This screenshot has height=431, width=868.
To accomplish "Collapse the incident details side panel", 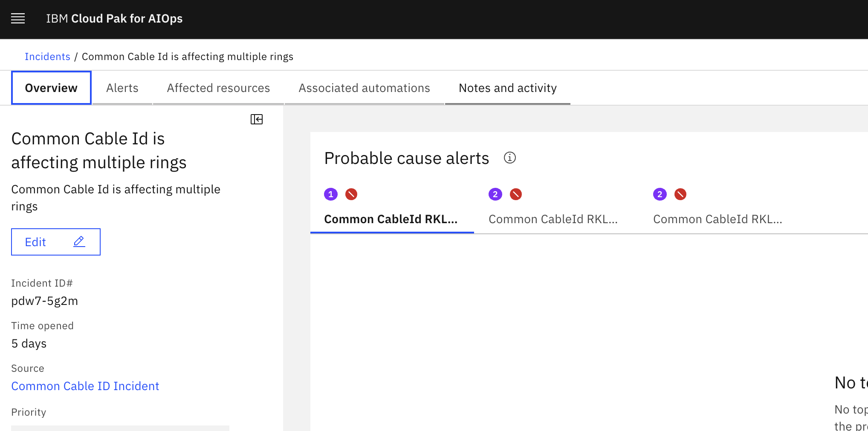I will 257,119.
